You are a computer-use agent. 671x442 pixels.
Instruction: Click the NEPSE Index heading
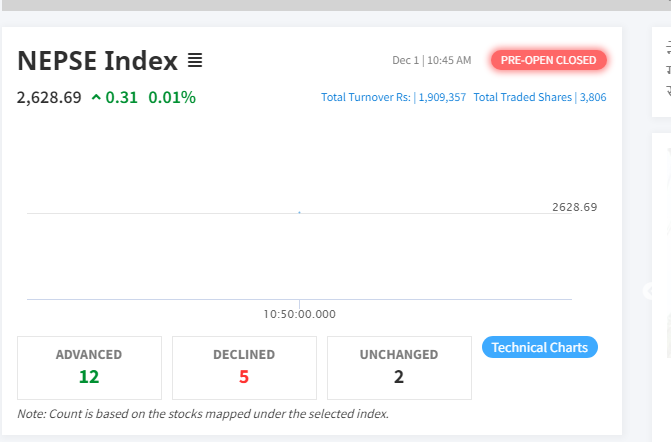[97, 61]
